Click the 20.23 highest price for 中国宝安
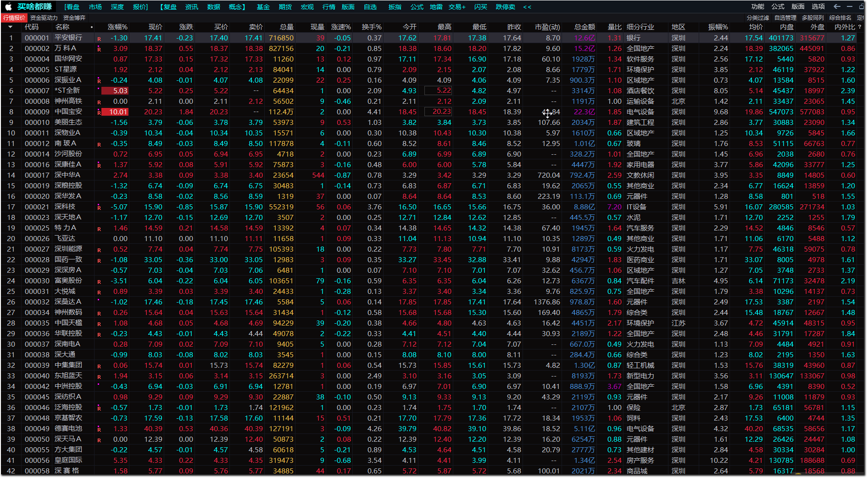 pyautogui.click(x=438, y=112)
